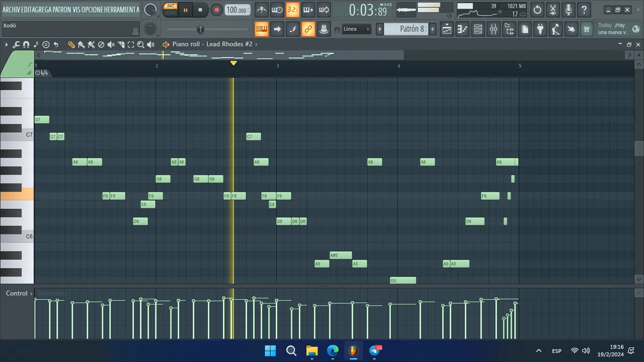Screen dimensions: 644x362
Task: Toggle typing keyboard to piano
Action: pyautogui.click(x=262, y=29)
